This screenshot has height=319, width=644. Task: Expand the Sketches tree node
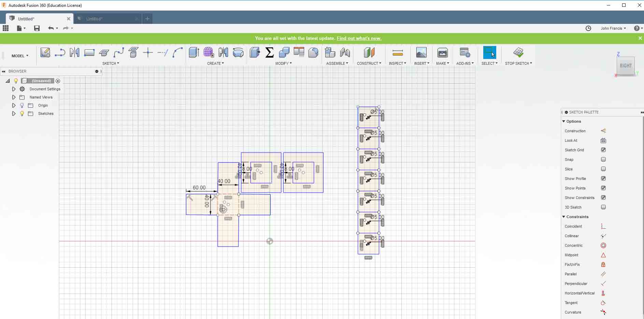click(x=14, y=113)
